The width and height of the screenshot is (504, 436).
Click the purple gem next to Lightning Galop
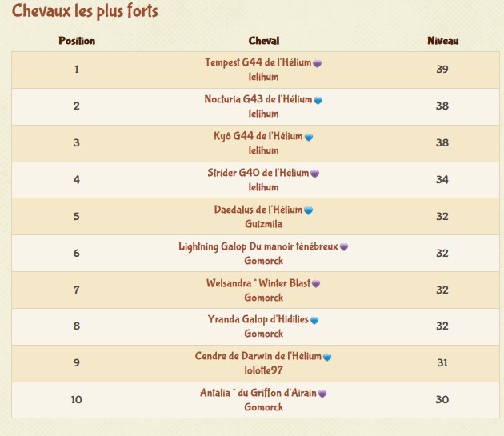[x=344, y=247]
